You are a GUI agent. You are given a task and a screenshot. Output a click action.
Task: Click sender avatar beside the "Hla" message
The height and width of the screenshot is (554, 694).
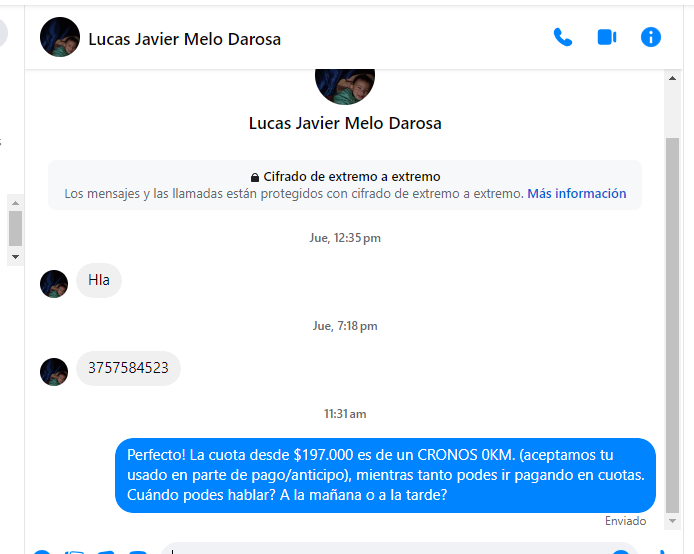point(54,284)
